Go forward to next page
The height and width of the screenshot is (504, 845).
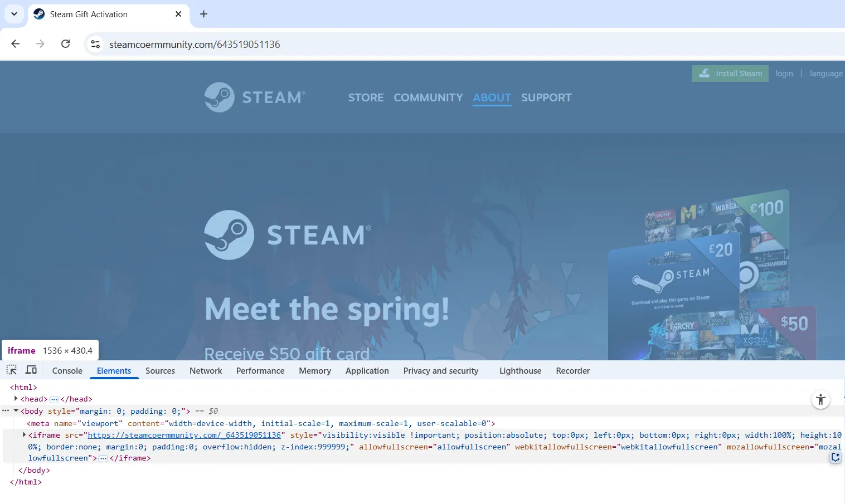[40, 44]
